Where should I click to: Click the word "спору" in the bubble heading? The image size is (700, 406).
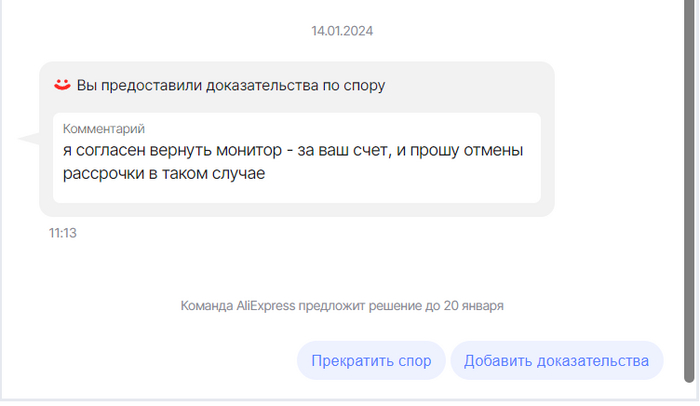(x=364, y=85)
